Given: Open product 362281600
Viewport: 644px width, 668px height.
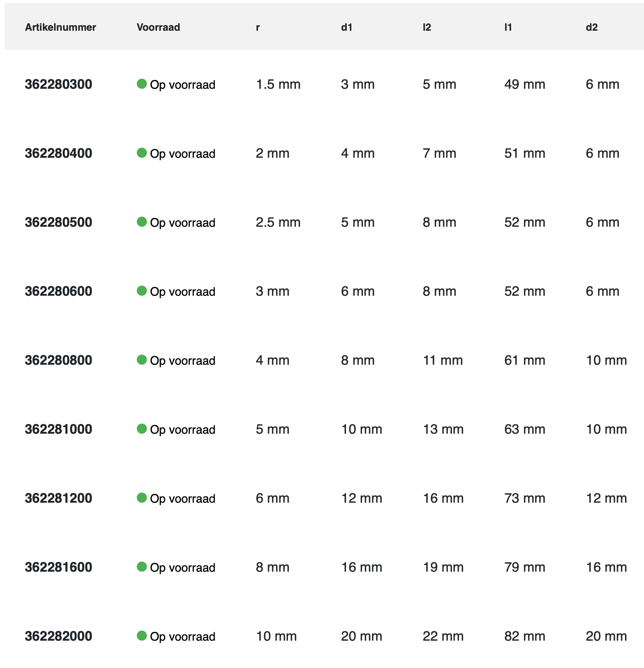Looking at the screenshot, I should [59, 567].
